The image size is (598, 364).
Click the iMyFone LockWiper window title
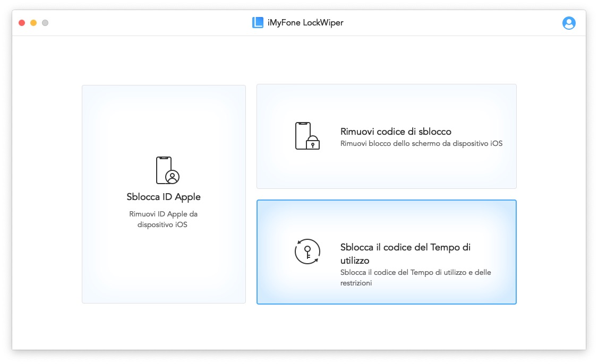click(305, 22)
